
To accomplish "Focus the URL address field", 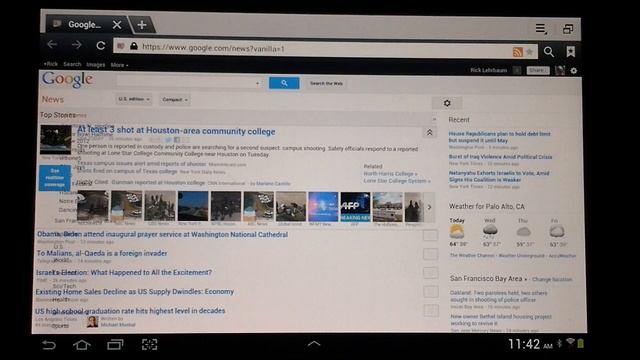I will pyautogui.click(x=325, y=49).
